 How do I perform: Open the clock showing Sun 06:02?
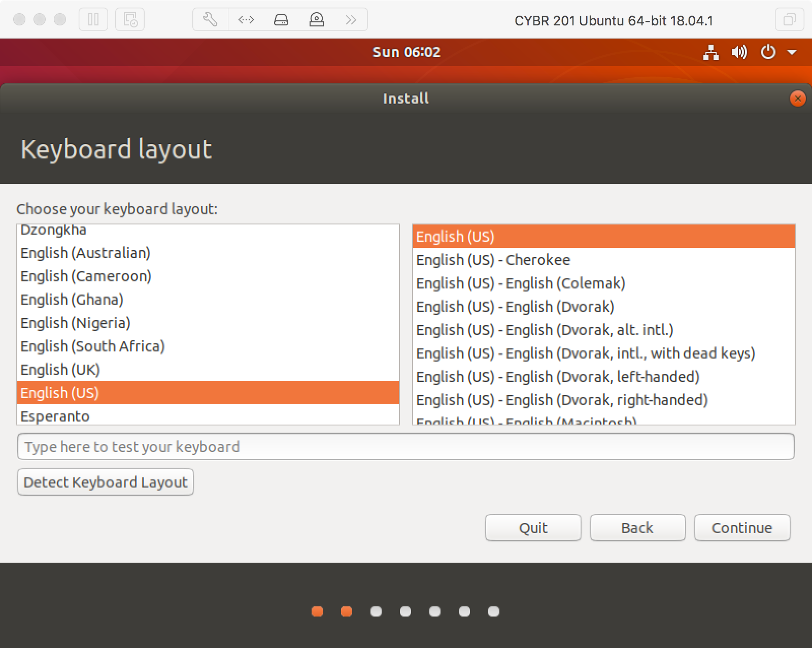click(406, 52)
